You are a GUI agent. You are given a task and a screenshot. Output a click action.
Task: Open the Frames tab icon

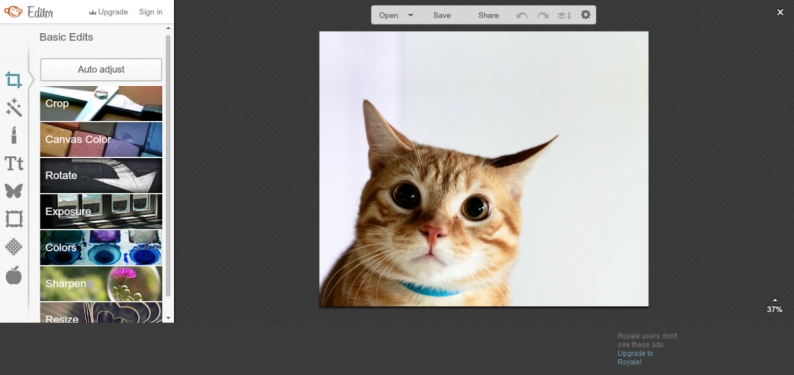point(14,219)
